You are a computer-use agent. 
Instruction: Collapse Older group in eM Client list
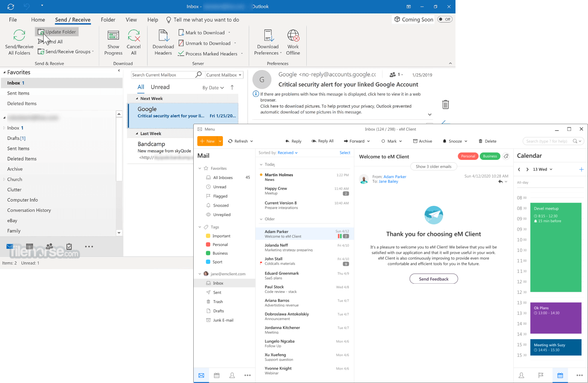[x=261, y=219]
